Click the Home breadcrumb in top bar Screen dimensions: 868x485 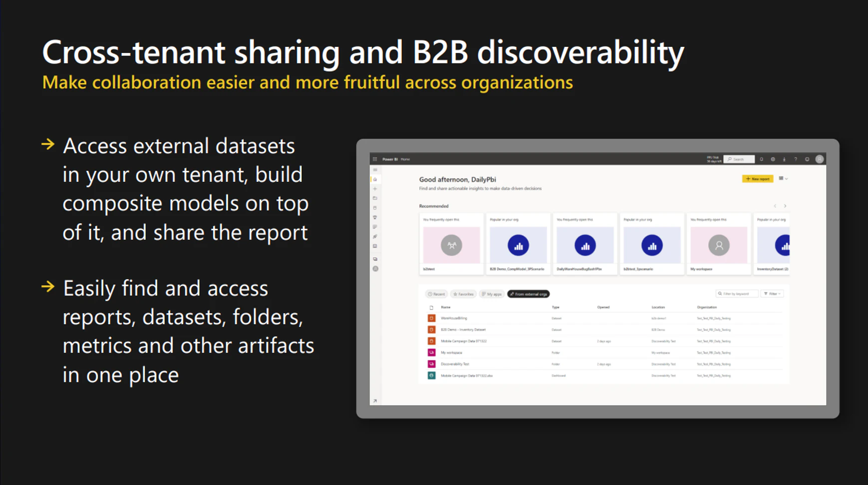[x=405, y=159]
